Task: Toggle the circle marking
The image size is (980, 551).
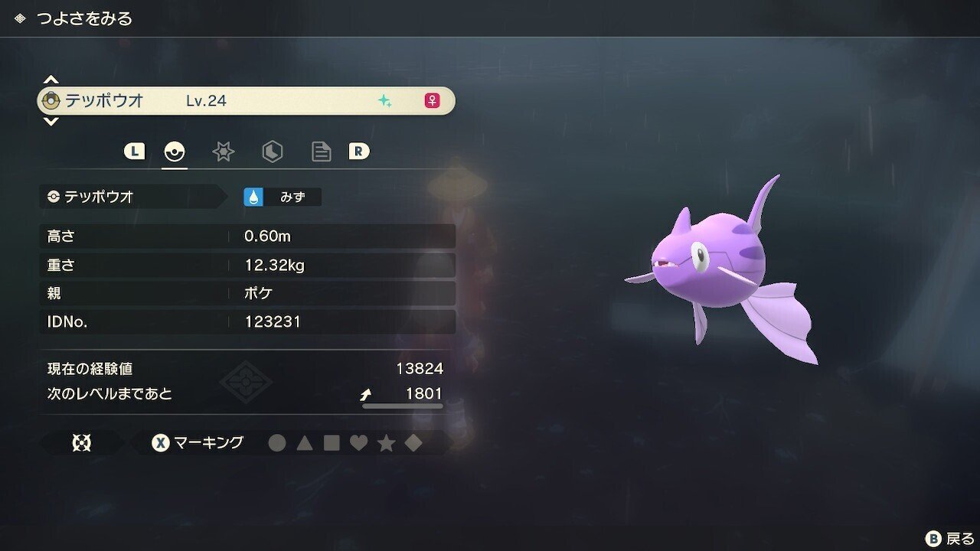Action: coord(277,443)
